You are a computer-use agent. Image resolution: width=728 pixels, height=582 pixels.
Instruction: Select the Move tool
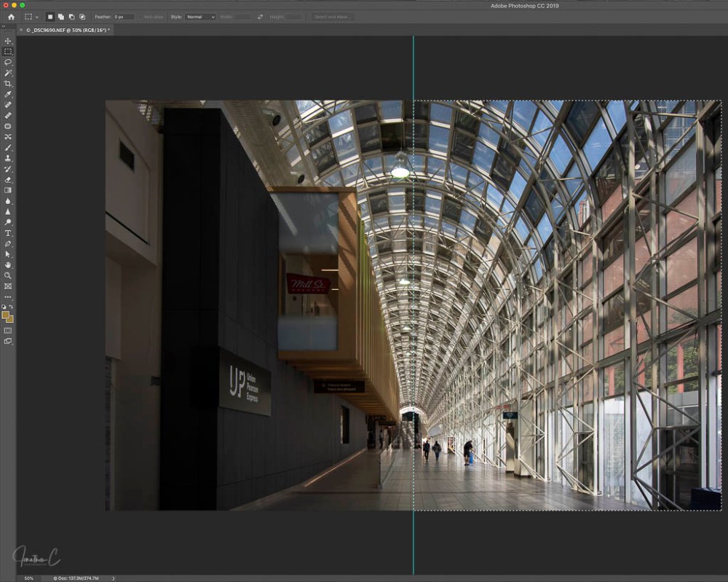pyautogui.click(x=8, y=41)
